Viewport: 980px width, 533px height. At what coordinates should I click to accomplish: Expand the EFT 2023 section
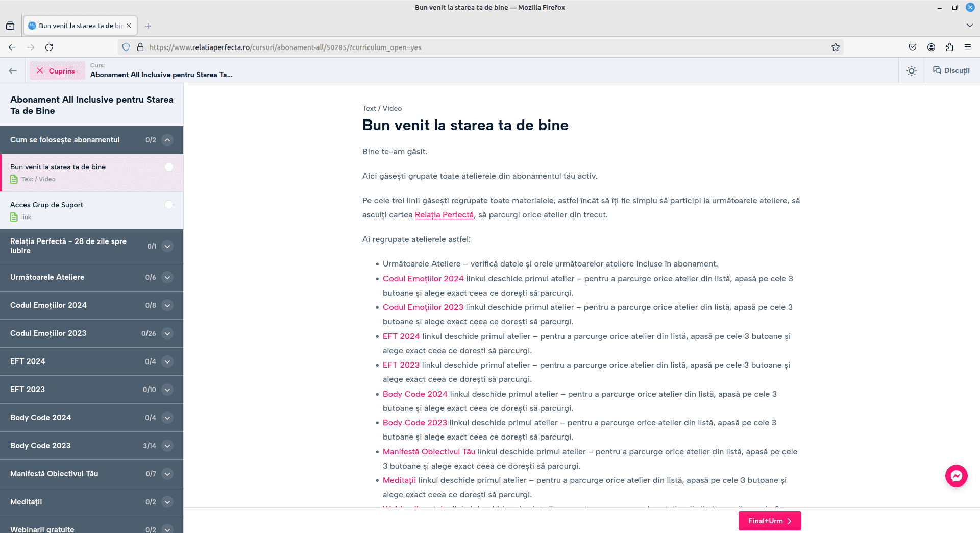click(x=167, y=390)
